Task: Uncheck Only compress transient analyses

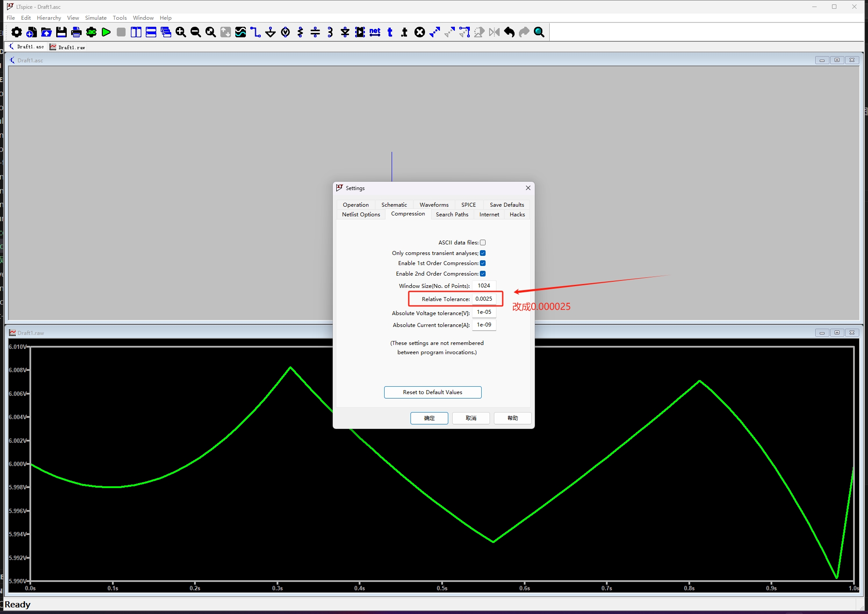Action: pyautogui.click(x=483, y=253)
